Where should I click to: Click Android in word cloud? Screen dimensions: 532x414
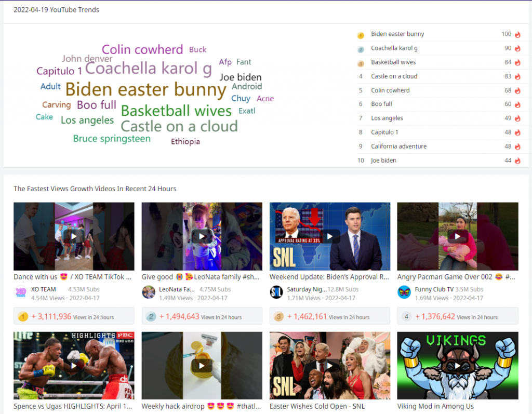tap(247, 86)
